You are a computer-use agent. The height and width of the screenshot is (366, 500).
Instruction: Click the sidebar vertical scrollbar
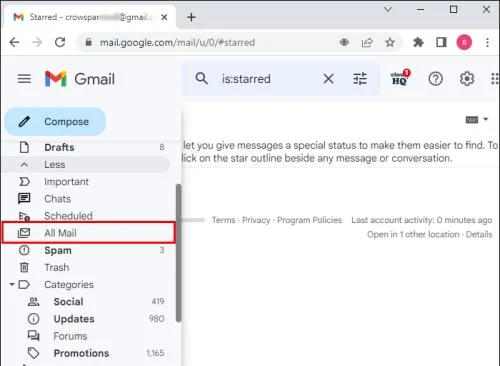(179, 253)
